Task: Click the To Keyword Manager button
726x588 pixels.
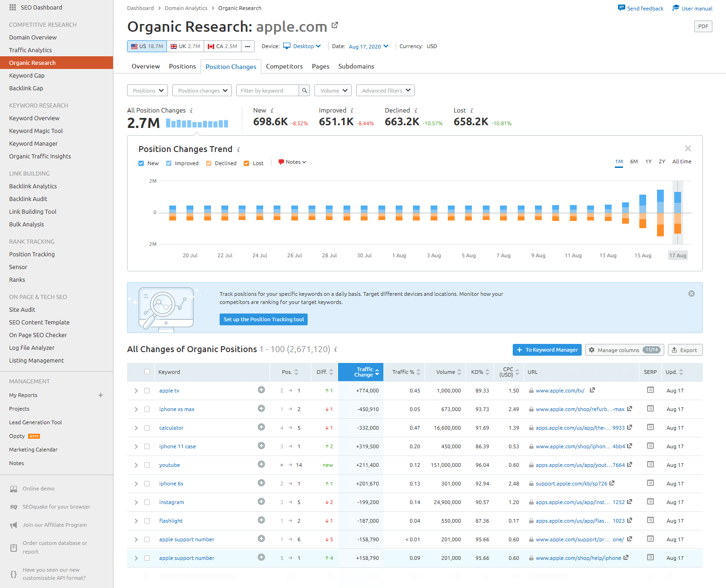Action: click(547, 350)
